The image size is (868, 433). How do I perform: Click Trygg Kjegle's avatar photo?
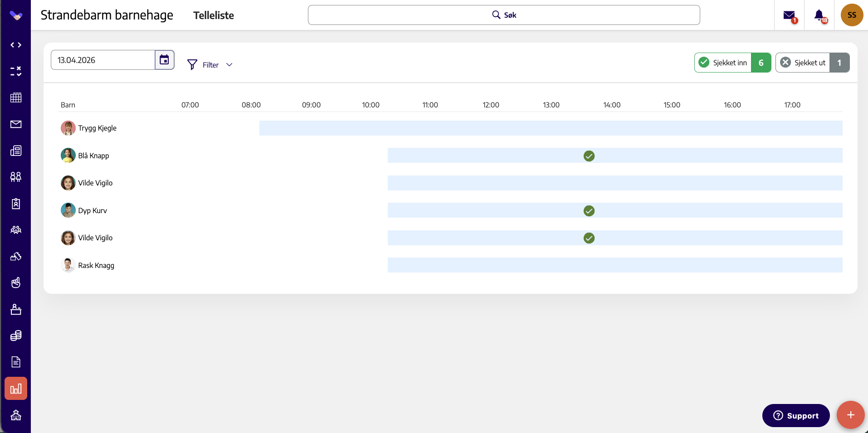[x=68, y=128]
